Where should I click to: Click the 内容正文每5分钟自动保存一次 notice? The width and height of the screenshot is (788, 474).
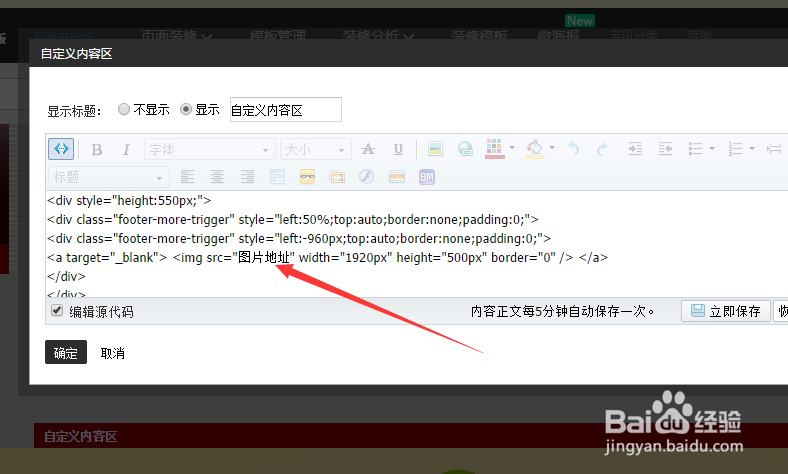563,312
